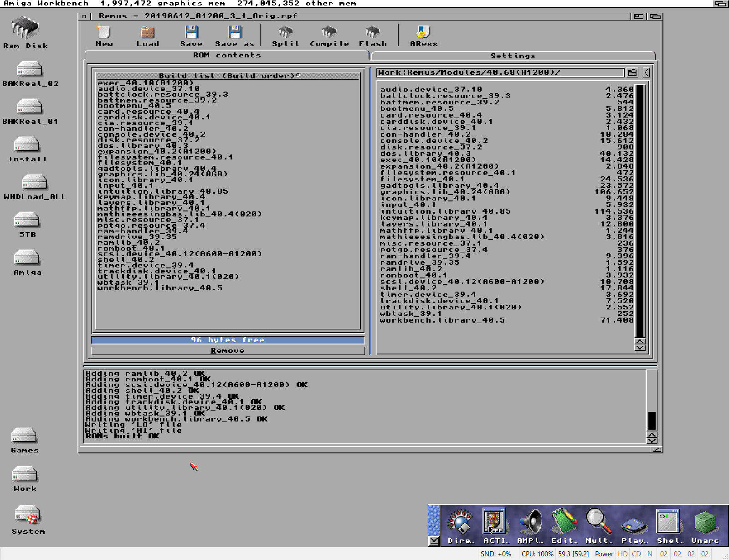Select shell_40.2 in module list
The width and height of the screenshot is (729, 560).
pos(507,288)
